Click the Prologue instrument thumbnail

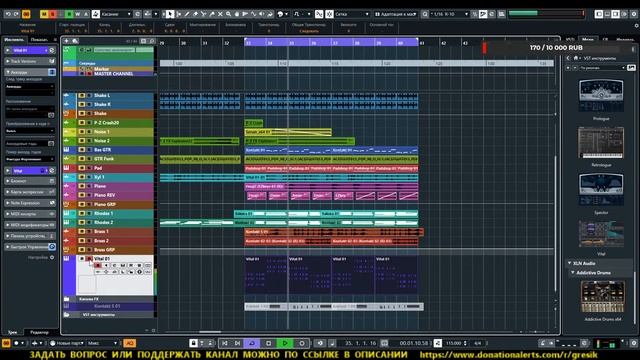601,95
